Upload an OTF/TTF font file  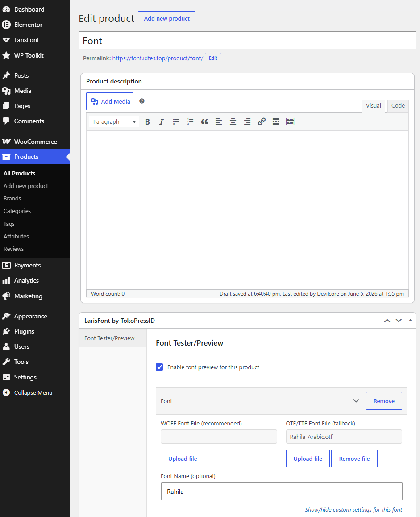click(308, 459)
